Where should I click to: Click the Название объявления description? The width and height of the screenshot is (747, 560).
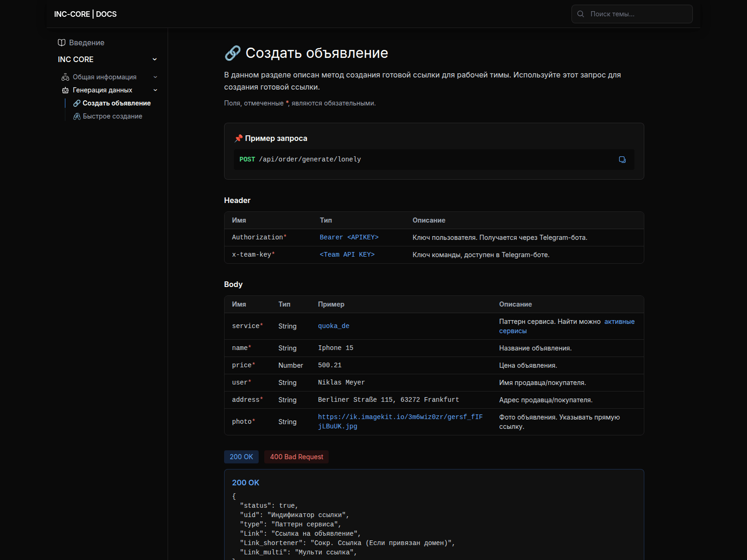[536, 348]
